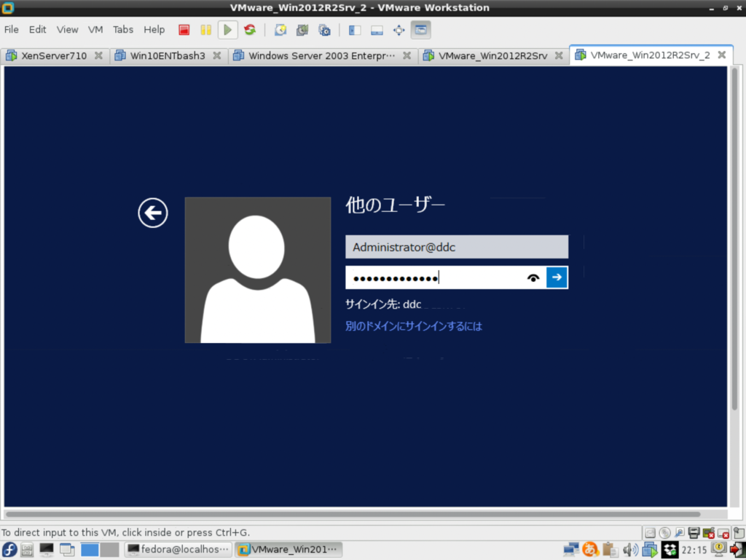746x560 pixels.
Task: Suspend the VM with the pause icon
Action: coord(205,30)
